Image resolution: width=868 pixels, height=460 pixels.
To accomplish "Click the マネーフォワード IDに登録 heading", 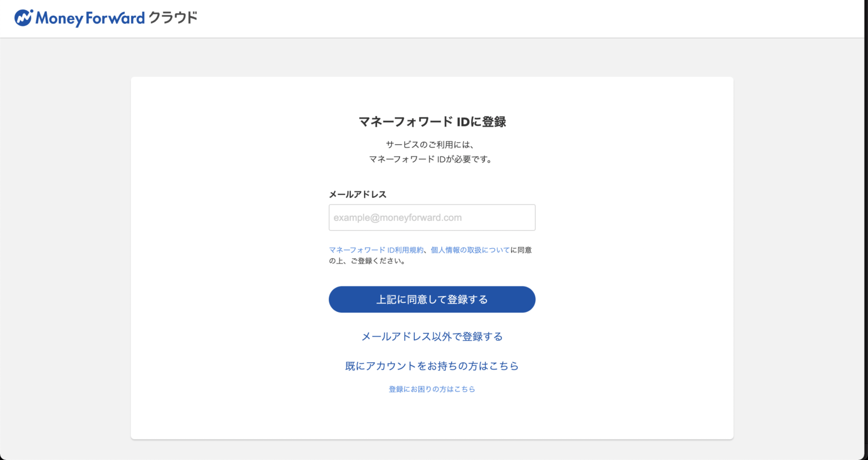I will [432, 121].
